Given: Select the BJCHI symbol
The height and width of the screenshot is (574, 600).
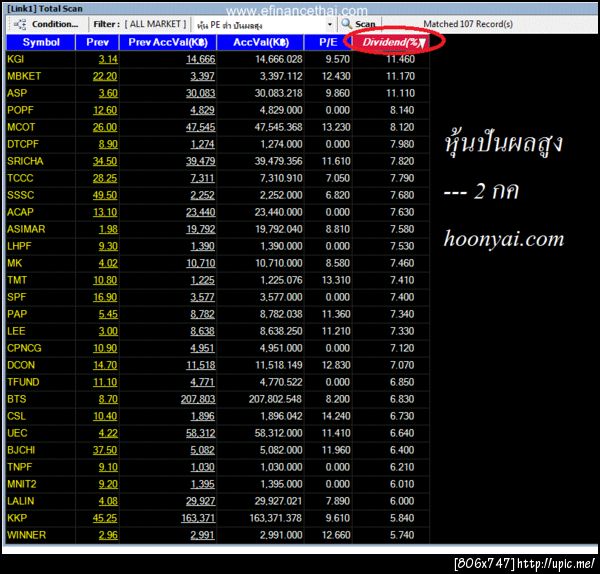Looking at the screenshot, I should (21, 450).
